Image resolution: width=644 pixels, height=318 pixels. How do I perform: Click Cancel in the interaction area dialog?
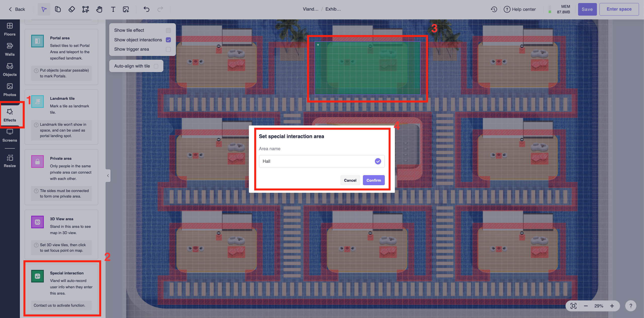pos(350,180)
